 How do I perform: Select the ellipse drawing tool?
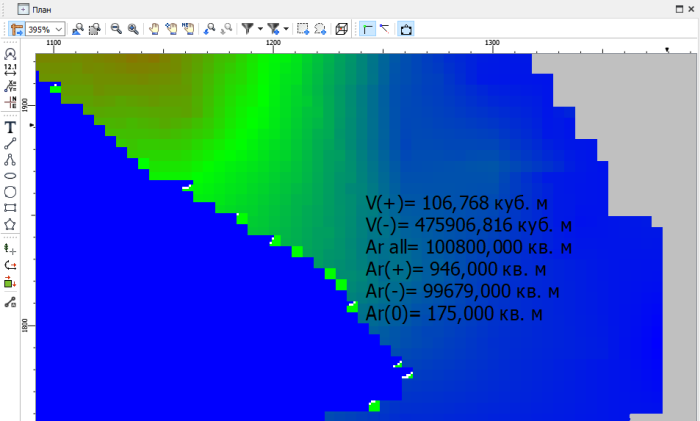coord(10,176)
